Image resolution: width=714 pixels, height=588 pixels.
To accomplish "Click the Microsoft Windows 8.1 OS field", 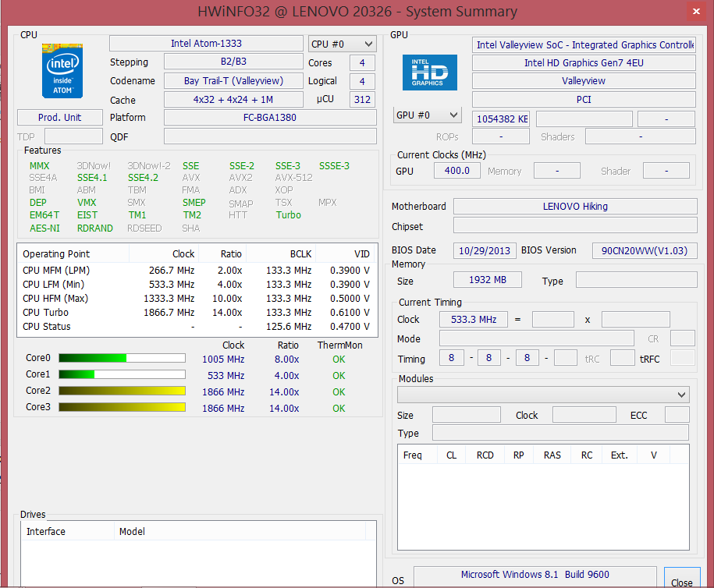I will (x=535, y=575).
